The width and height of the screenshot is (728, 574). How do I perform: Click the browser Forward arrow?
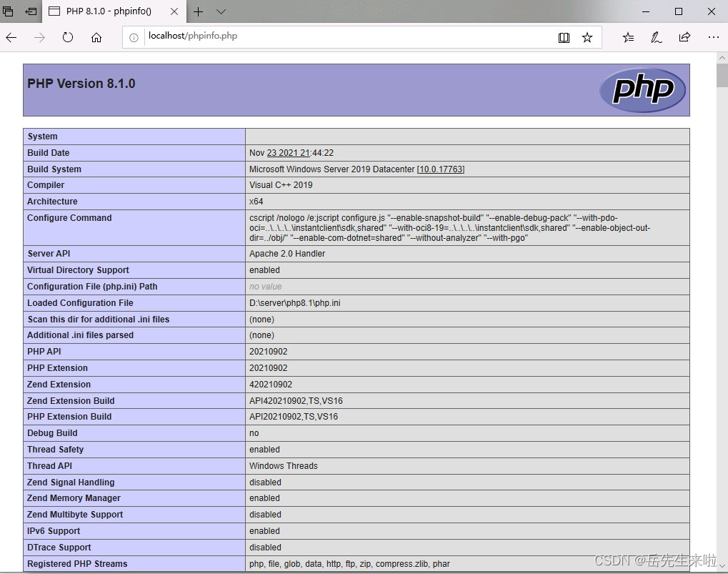click(39, 38)
